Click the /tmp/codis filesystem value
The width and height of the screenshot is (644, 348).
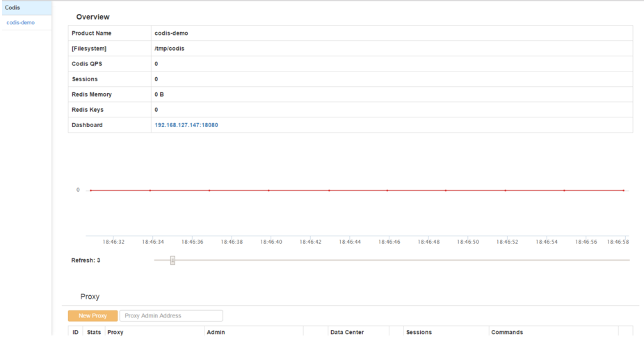pos(169,49)
